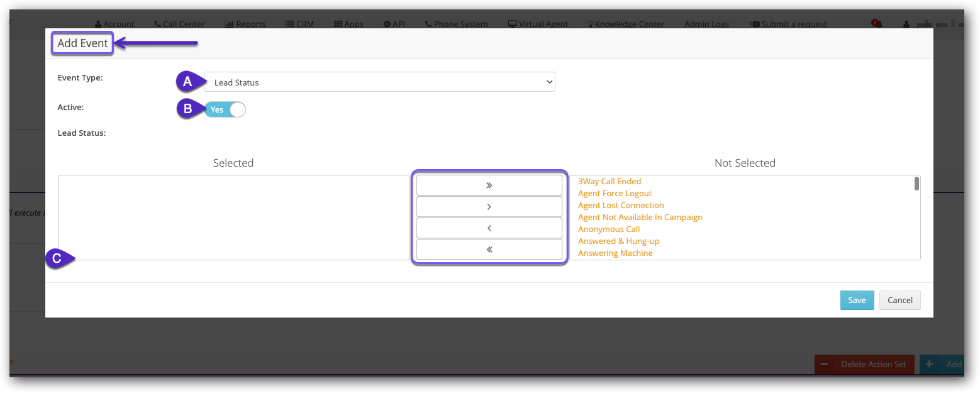Open the notifications icon with red badge
The width and height of the screenshot is (980, 393).
[x=877, y=23]
